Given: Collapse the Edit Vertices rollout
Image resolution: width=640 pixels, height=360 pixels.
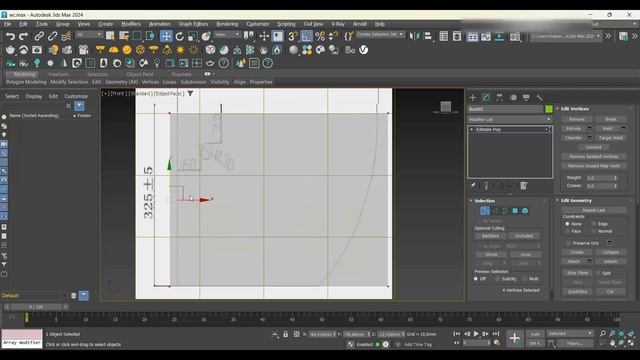Looking at the screenshot, I should (558, 109).
